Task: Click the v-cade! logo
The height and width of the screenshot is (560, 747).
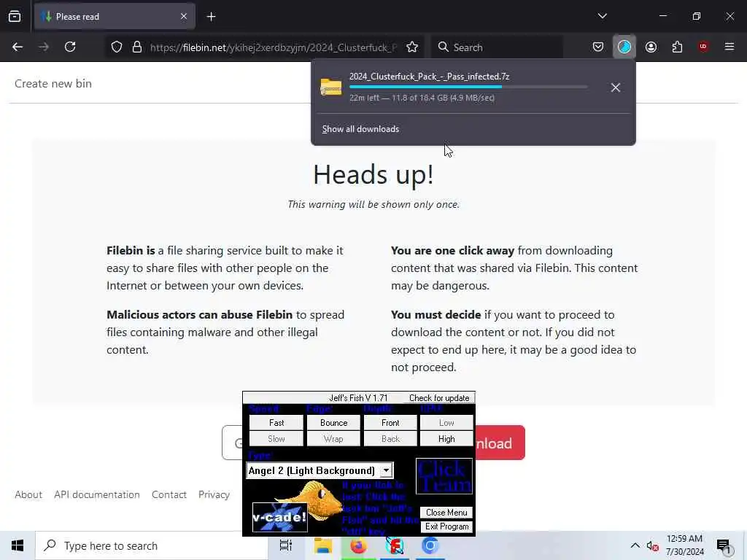Action: pyautogui.click(x=279, y=517)
